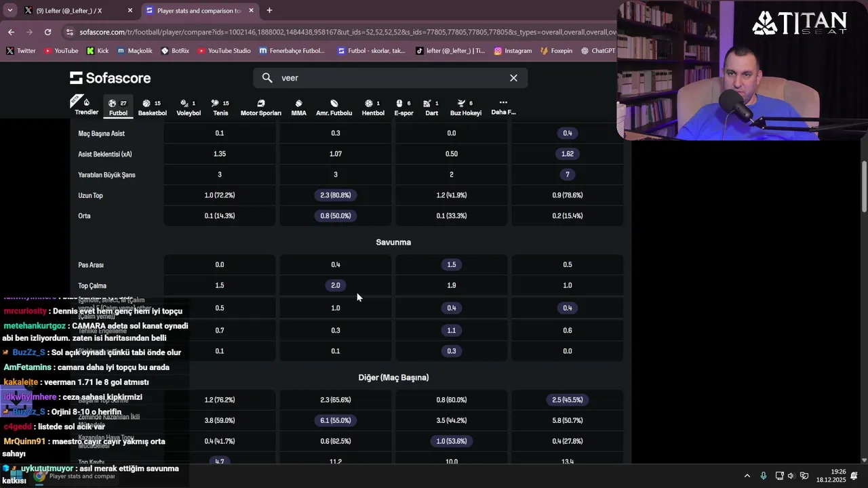Screen dimensions: 868x488
Task: Close the Lefter X browser tab
Action: tap(130, 11)
